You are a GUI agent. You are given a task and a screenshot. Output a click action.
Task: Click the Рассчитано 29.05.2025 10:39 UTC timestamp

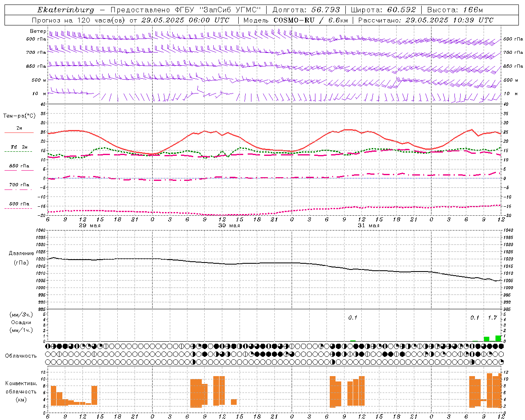point(426,20)
